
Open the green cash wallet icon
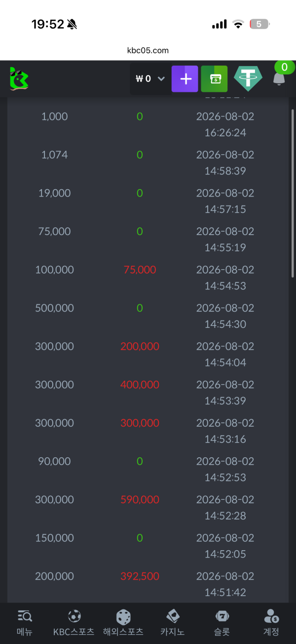click(x=214, y=79)
